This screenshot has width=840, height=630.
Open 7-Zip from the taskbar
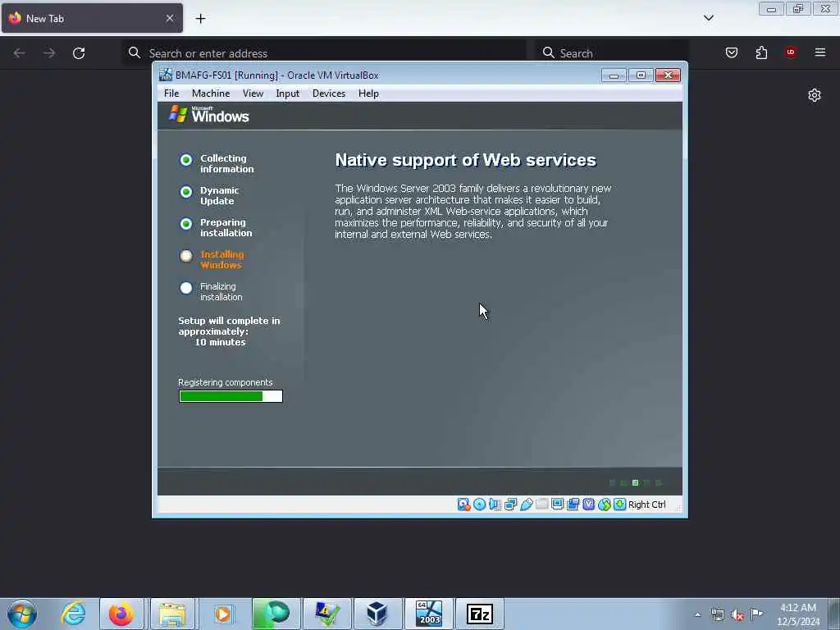[479, 614]
